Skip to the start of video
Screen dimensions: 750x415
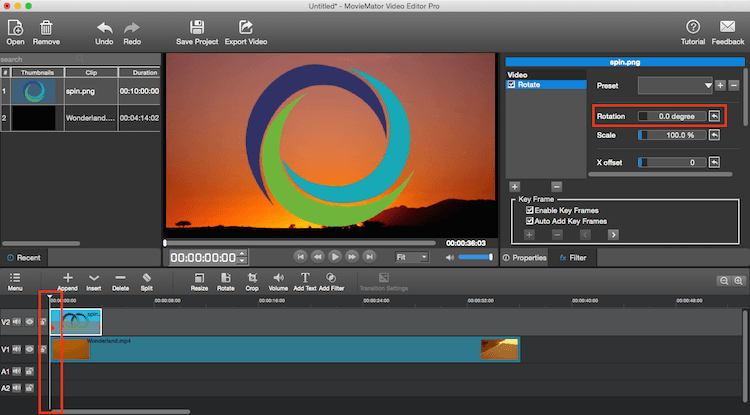point(300,257)
